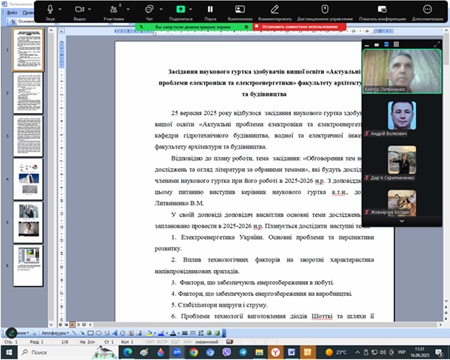Screen dimensions: 450x360
Task: Expand the audio options arrow beside Звук
Action: tap(60, 9)
